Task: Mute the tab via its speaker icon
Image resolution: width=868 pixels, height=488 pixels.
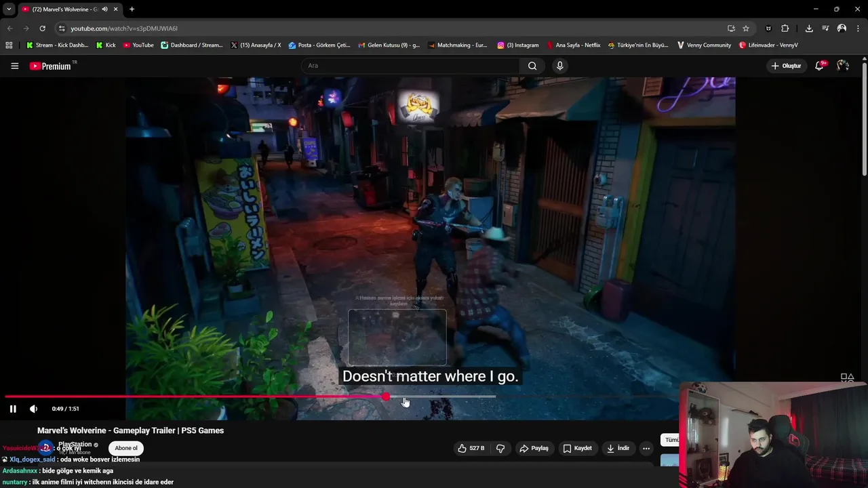Action: tap(104, 9)
